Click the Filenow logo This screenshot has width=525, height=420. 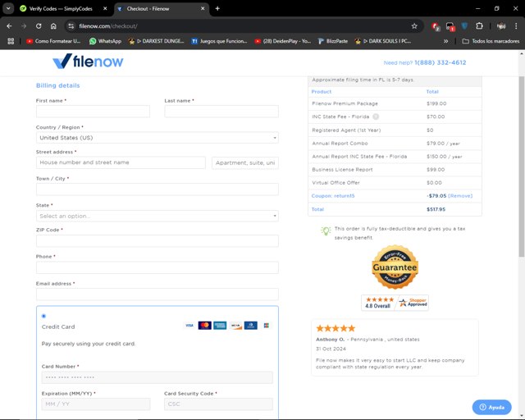88,62
